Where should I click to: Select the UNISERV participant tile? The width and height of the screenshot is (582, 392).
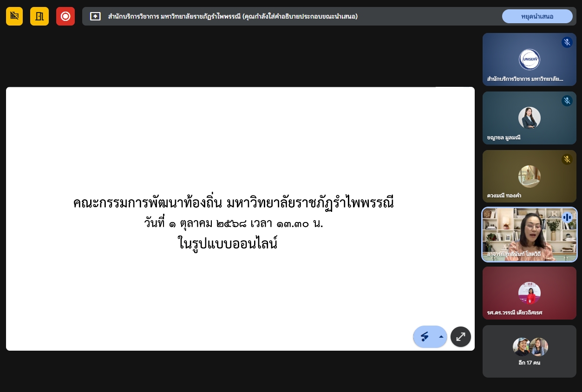[x=529, y=59]
